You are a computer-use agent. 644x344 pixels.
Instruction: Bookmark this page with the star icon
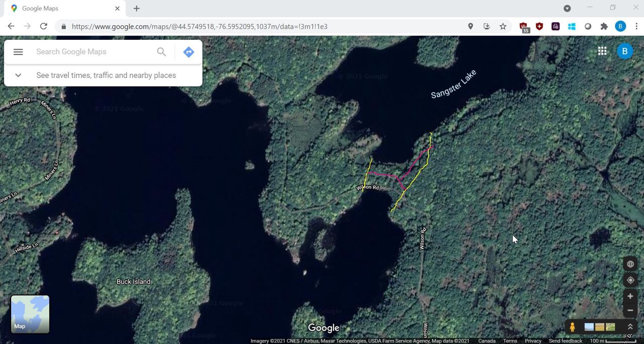[503, 26]
